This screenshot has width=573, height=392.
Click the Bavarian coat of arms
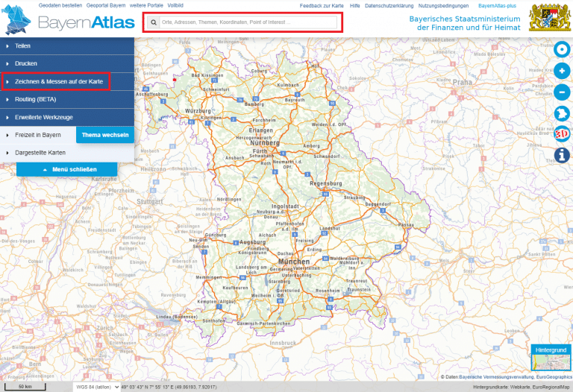(x=550, y=18)
